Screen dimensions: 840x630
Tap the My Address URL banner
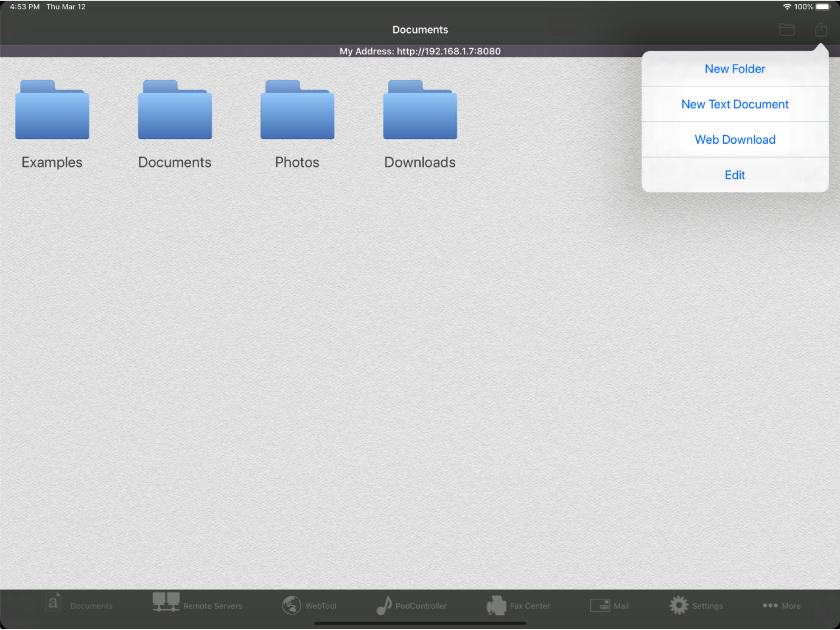tap(420, 51)
